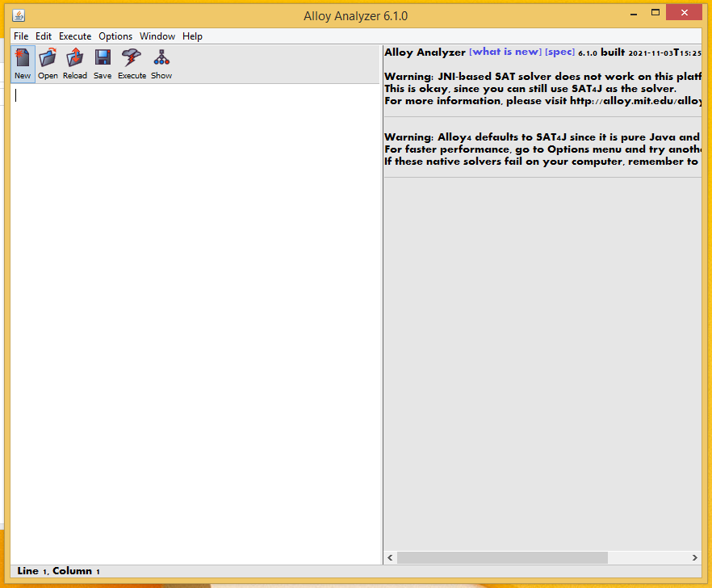Click the horizontal scrollbar thumb in log pane
Image resolution: width=712 pixels, height=588 pixels.
[x=502, y=557]
